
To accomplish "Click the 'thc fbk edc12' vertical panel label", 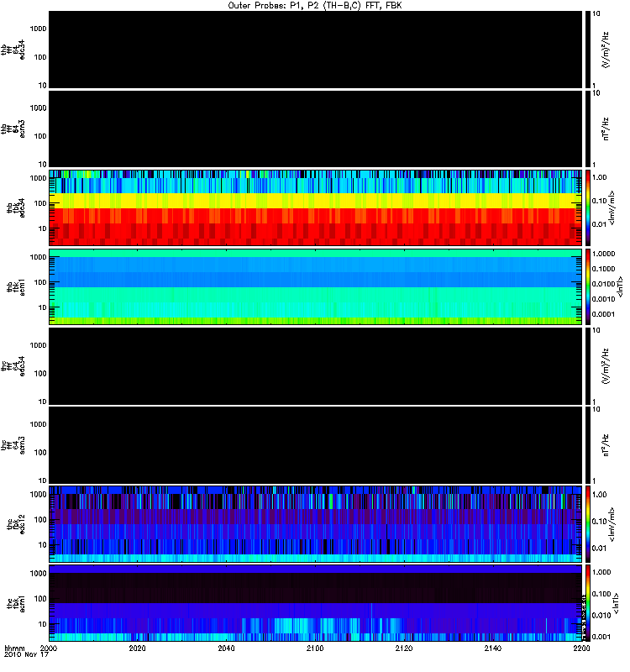I will tap(15, 524).
